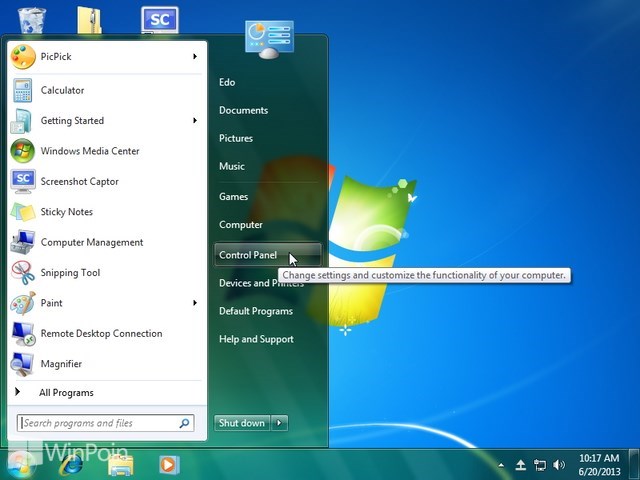
Task: Open Magnifier from the Start menu
Action: pos(106,364)
